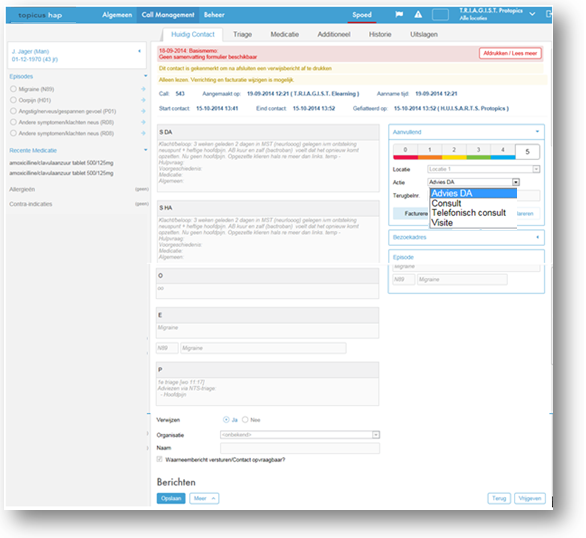Select the Oorpijn (H01) episode radio

tap(13, 100)
